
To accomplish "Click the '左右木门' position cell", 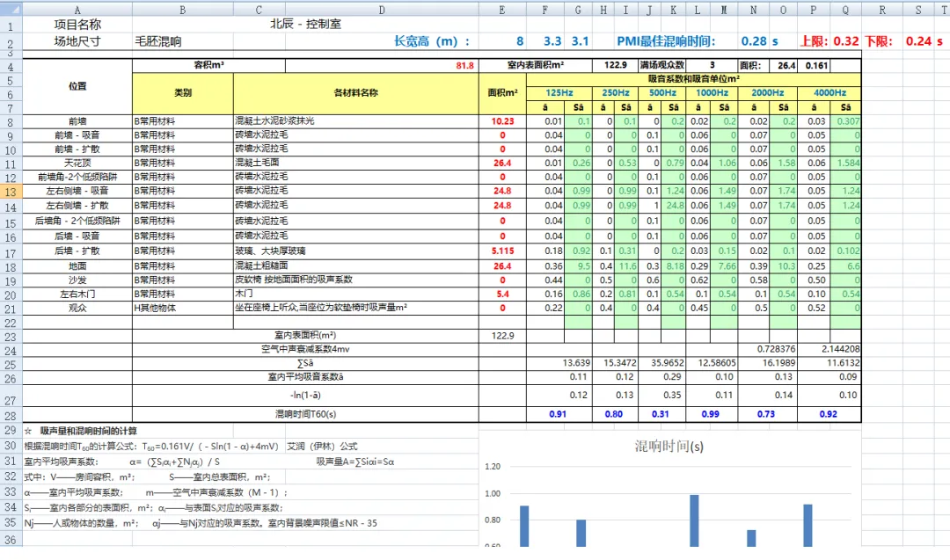I will (x=77, y=295).
